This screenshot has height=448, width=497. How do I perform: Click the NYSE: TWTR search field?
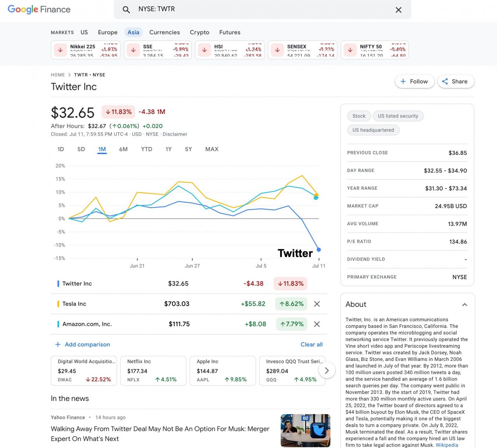tap(262, 9)
